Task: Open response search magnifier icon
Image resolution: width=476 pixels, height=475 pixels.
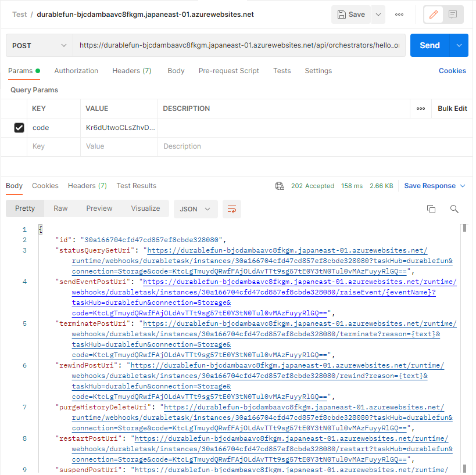Action: [x=454, y=209]
